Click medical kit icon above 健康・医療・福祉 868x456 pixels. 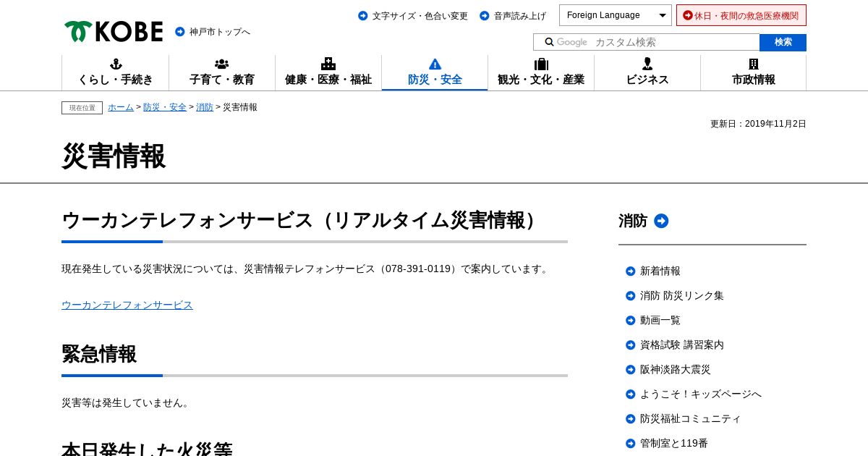328,64
